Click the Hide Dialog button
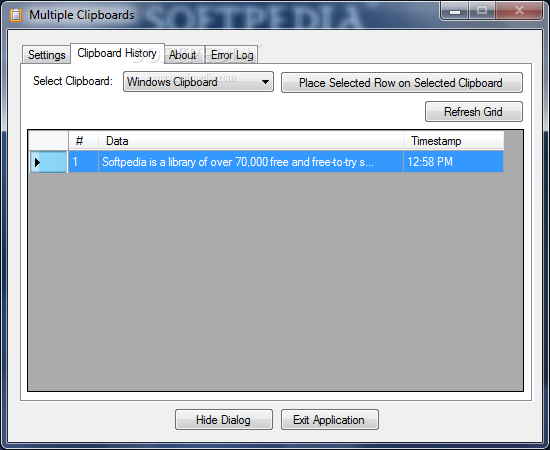550x450 pixels. (224, 419)
